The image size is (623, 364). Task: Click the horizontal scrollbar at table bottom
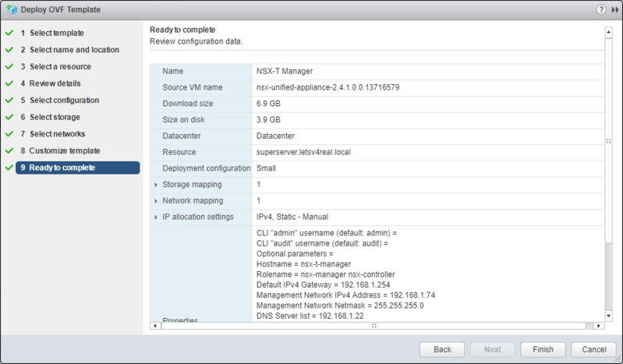coord(374,325)
